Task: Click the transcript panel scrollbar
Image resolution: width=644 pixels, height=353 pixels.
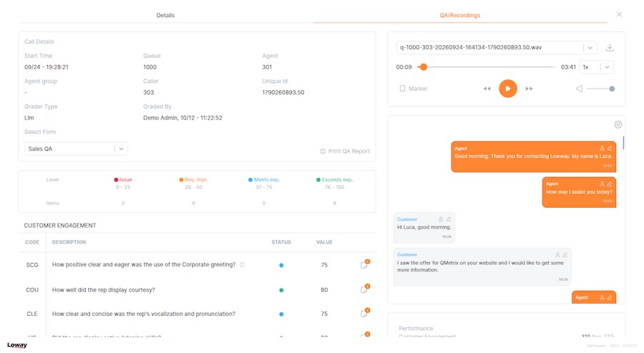Action: (623, 143)
